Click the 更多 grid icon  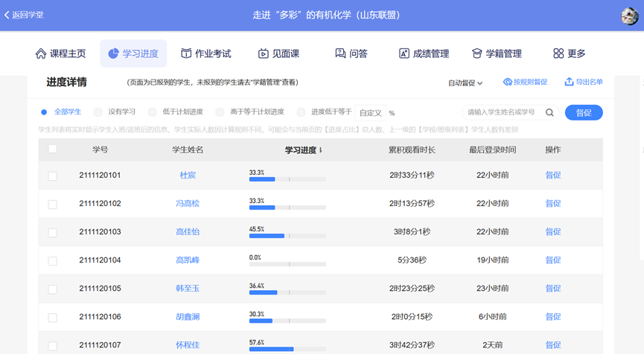(558, 54)
